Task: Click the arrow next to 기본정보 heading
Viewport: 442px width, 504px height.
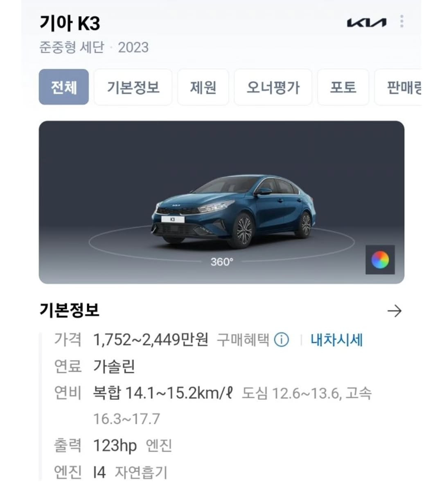Action: [395, 311]
